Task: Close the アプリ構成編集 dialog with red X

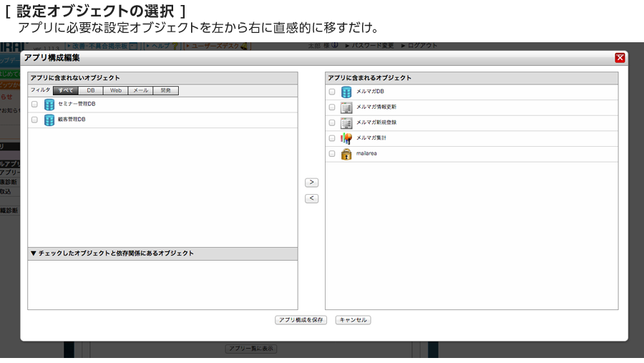Action: tap(620, 58)
